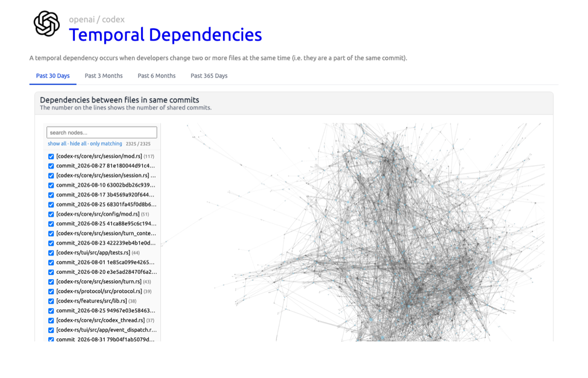
Task: Open the Past 30 Days tab
Action: tap(53, 76)
